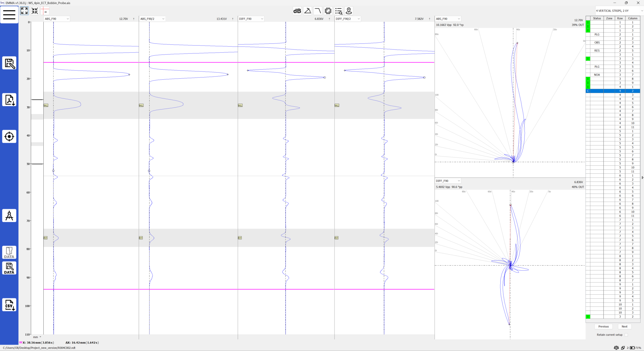This screenshot has width=644, height=351.
Task: Click the Next button
Action: [x=625, y=326]
